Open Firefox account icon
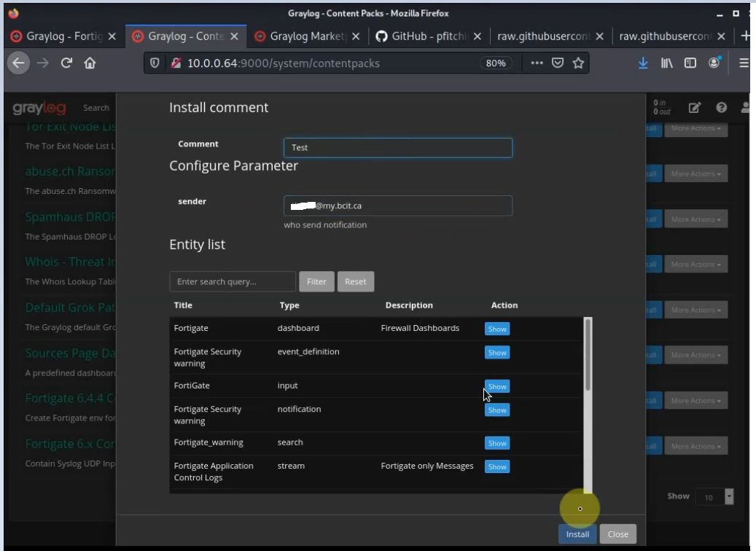 (x=714, y=63)
